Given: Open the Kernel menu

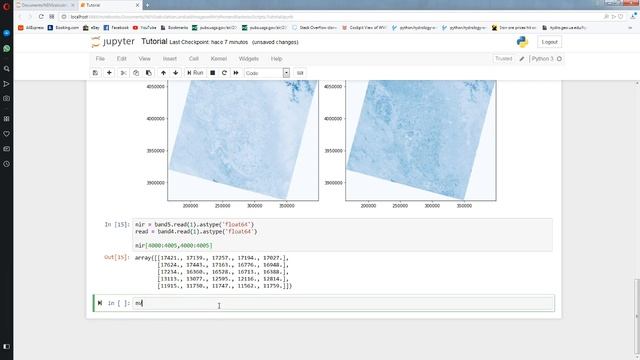Looking at the screenshot, I should click(x=218, y=59).
